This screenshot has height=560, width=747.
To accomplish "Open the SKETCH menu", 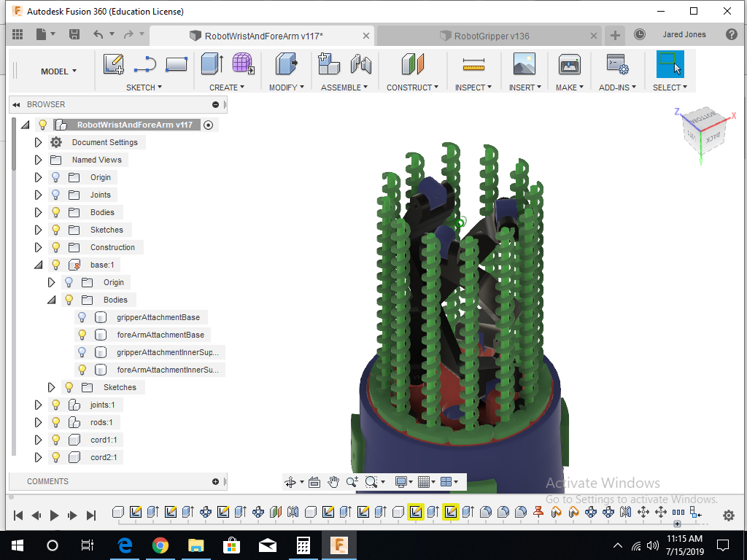I will click(x=144, y=87).
